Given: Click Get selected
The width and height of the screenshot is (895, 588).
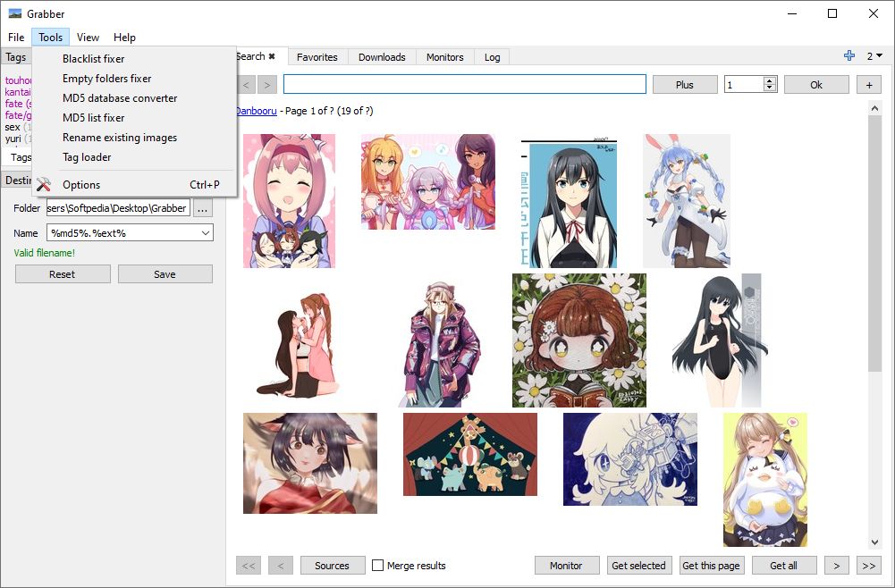Looking at the screenshot, I should point(638,565).
